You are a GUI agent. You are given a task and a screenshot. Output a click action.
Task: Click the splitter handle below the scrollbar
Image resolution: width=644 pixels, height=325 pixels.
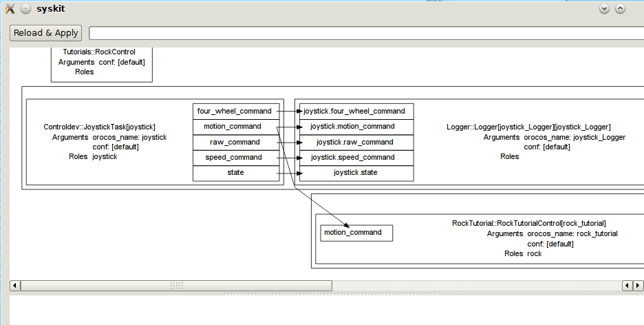pos(330,293)
